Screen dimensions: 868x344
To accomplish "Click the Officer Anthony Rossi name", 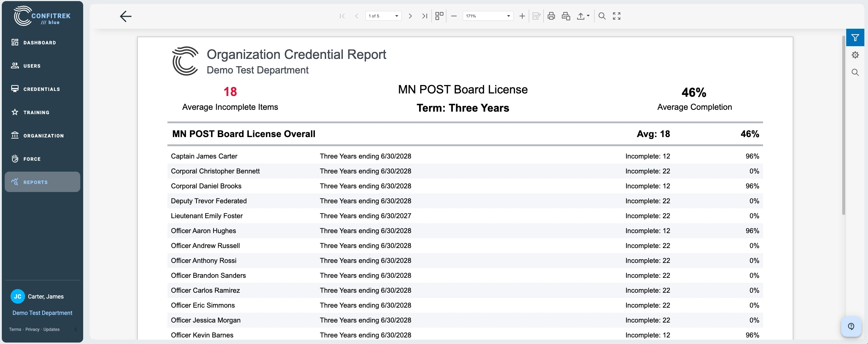I will coord(204,261).
